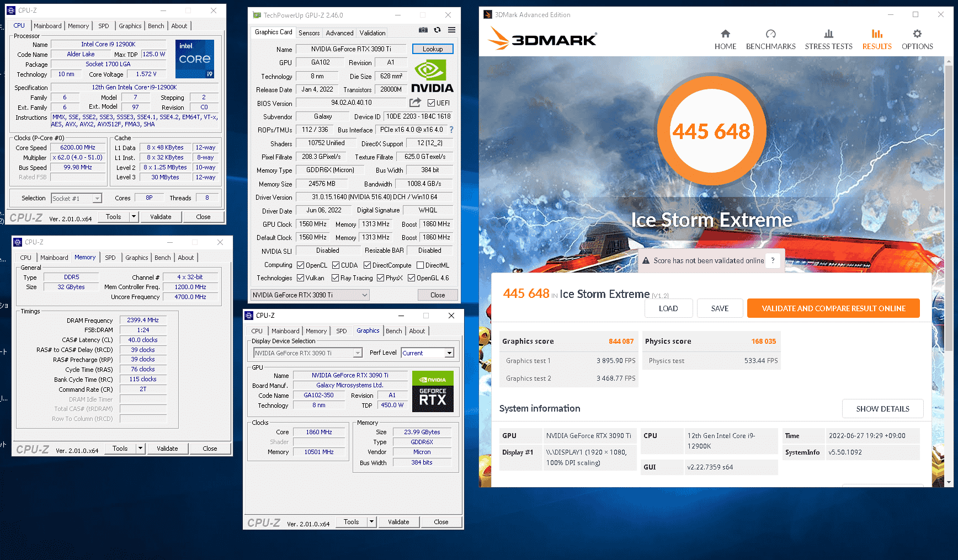
Task: Switch to the Sensors tab in GPU-Z
Action: pos(309,33)
